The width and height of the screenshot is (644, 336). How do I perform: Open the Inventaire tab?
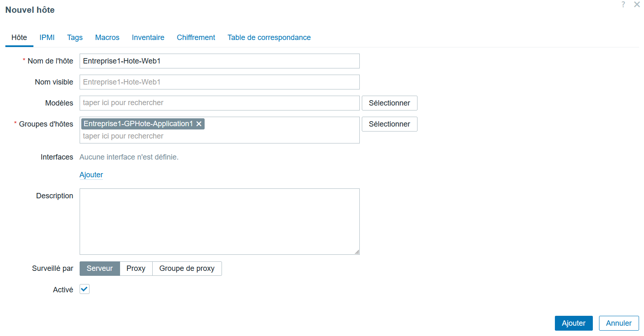[x=148, y=38]
